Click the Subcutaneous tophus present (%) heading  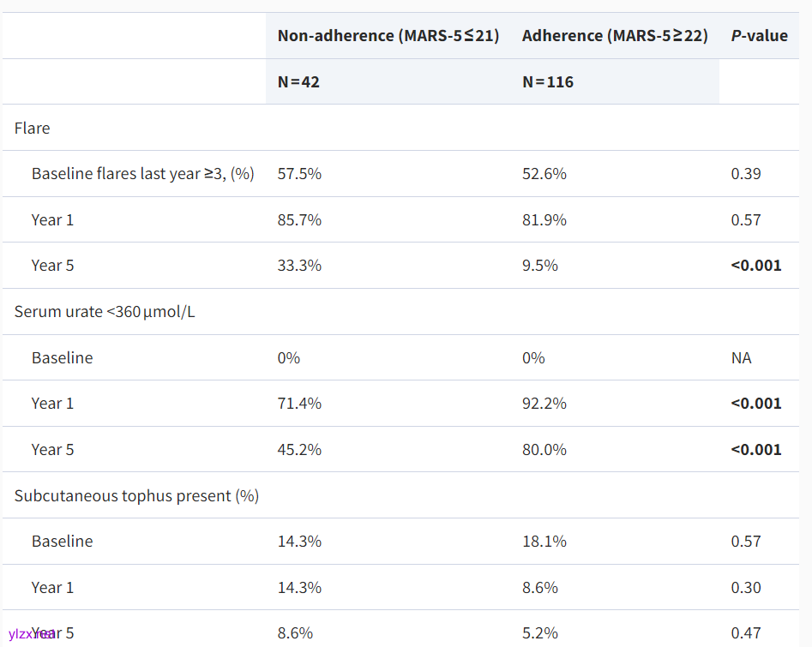pyautogui.click(x=136, y=496)
